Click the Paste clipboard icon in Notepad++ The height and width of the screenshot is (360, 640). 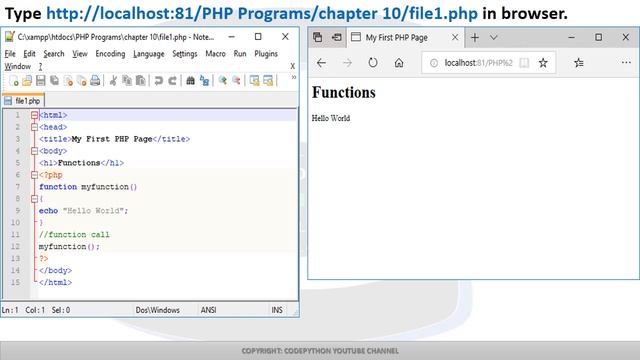click(x=140, y=81)
